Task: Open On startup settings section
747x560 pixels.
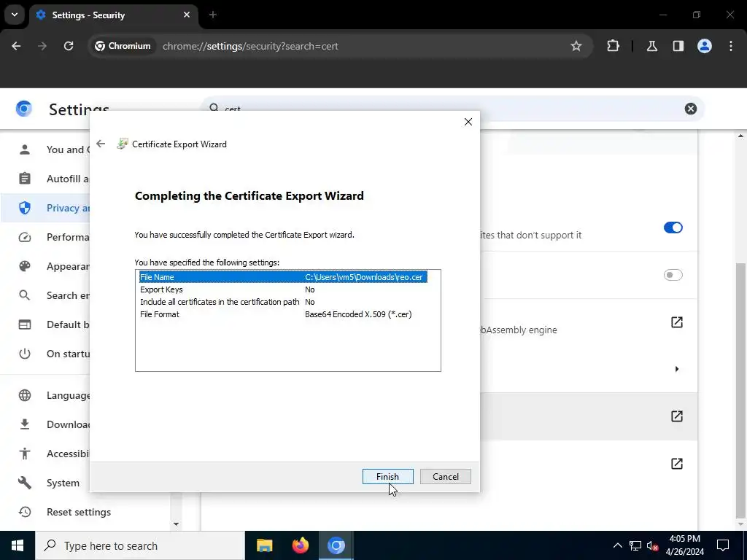Action: 45,354
